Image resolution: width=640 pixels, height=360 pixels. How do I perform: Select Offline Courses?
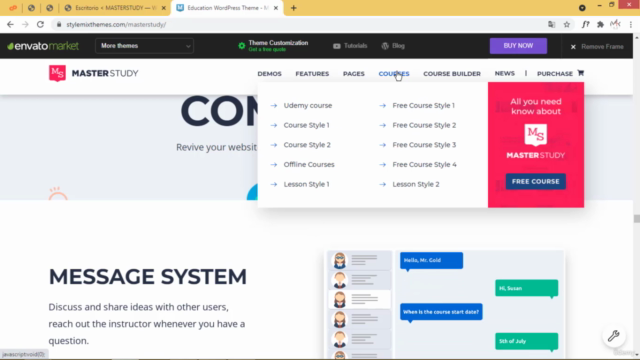point(309,164)
